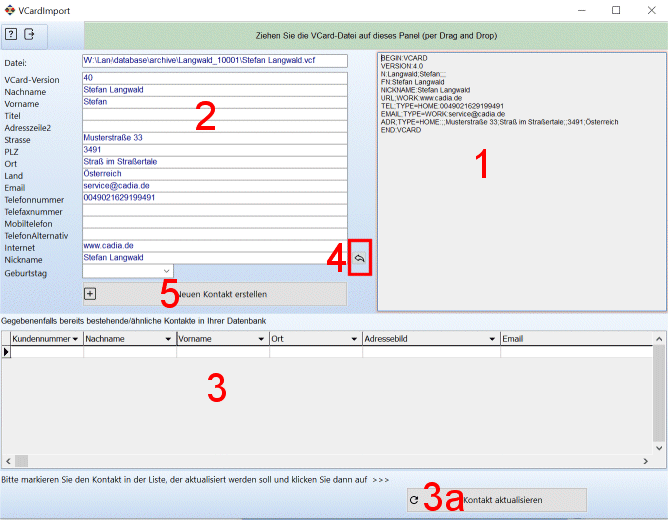
Task: Click the empty Kundennummer cell in first row
Action: [x=47, y=352]
